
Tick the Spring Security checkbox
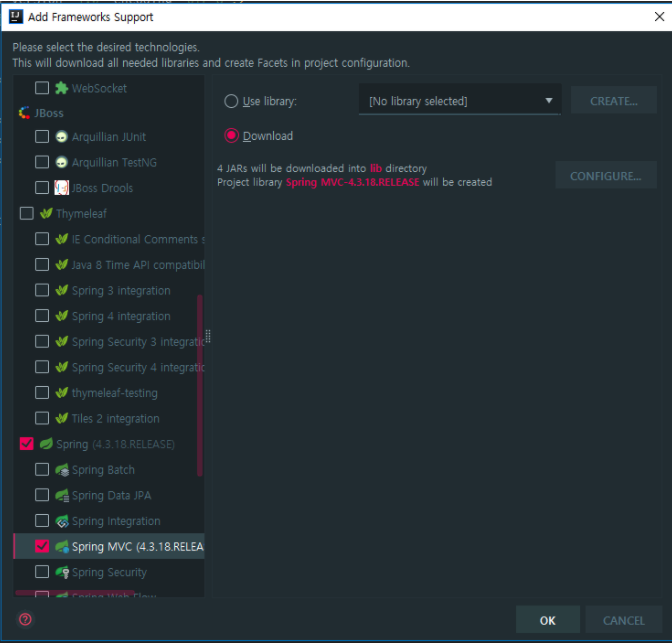[x=42, y=572]
